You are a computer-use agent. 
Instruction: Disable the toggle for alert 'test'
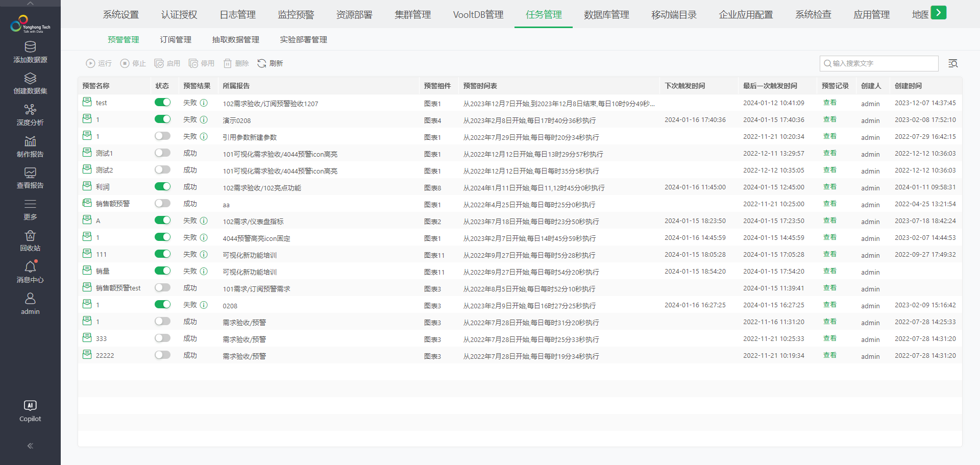click(x=162, y=103)
